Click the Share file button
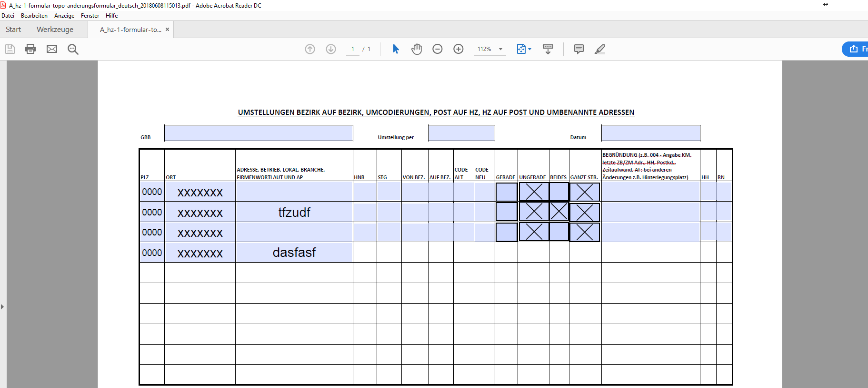The width and height of the screenshot is (868, 388). pos(855,49)
